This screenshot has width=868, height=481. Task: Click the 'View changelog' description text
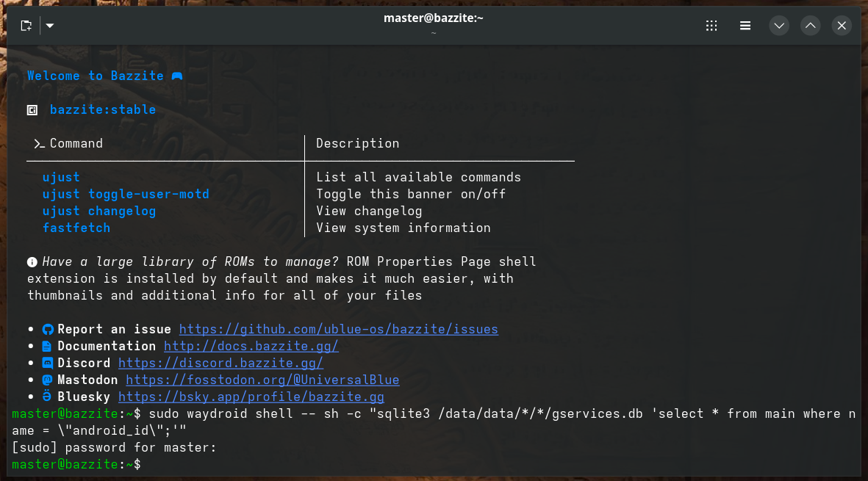[x=369, y=211]
